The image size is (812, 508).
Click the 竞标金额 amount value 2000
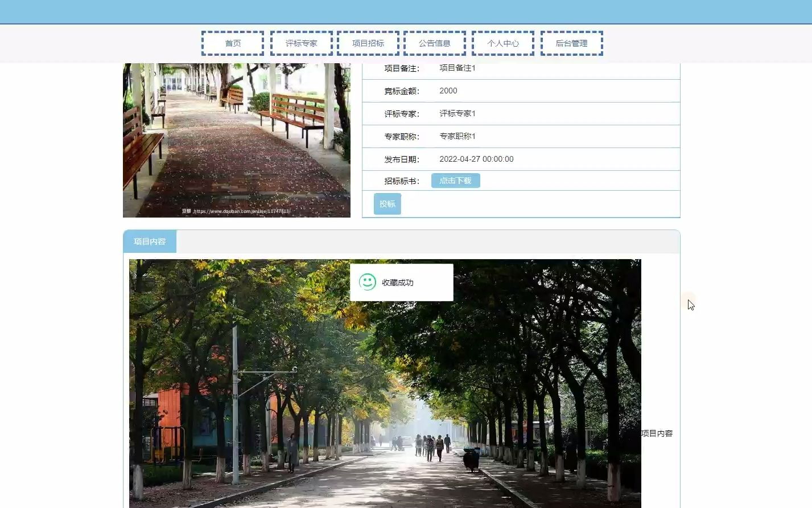point(448,91)
